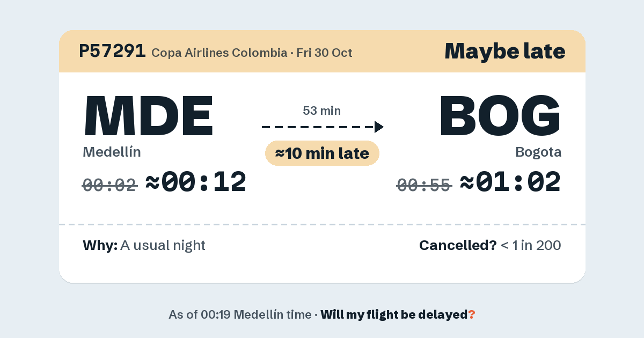Click the As of 00:19 Medellín time note
This screenshot has height=338, width=644.
(x=239, y=315)
